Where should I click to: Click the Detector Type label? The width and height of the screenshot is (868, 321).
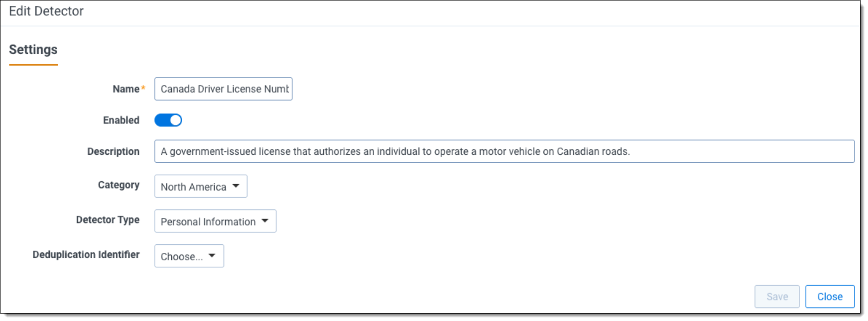108,220
